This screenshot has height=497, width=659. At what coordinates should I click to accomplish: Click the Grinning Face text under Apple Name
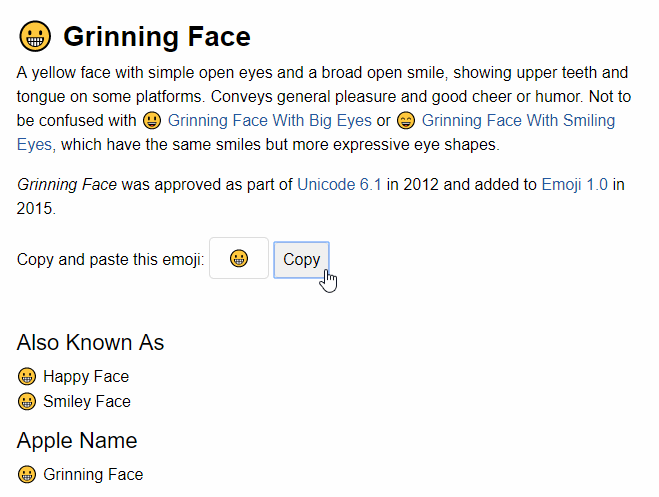click(x=93, y=475)
